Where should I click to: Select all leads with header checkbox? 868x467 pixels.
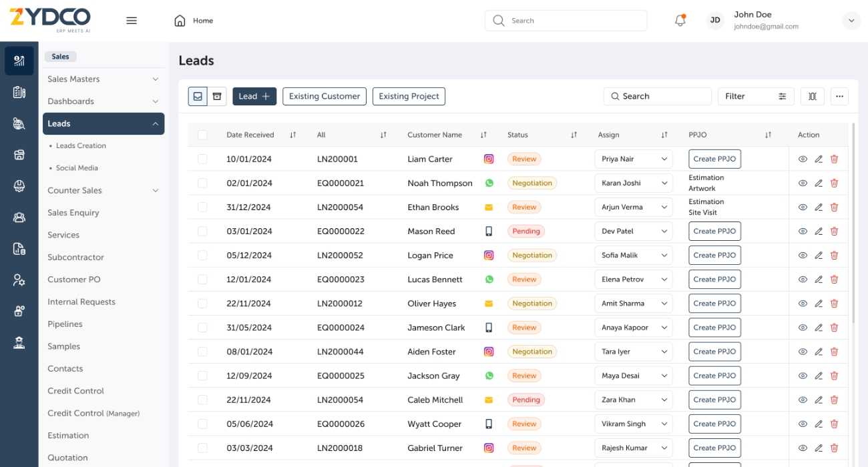(202, 135)
